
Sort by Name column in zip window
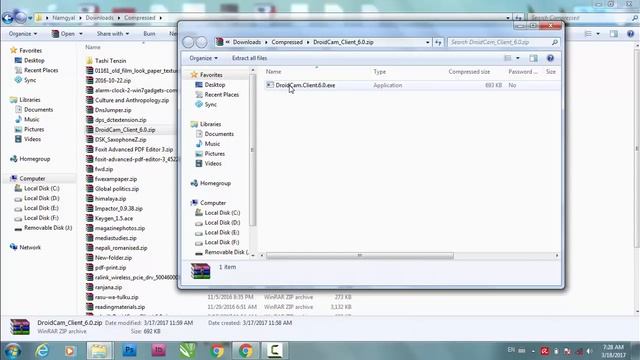click(x=273, y=72)
